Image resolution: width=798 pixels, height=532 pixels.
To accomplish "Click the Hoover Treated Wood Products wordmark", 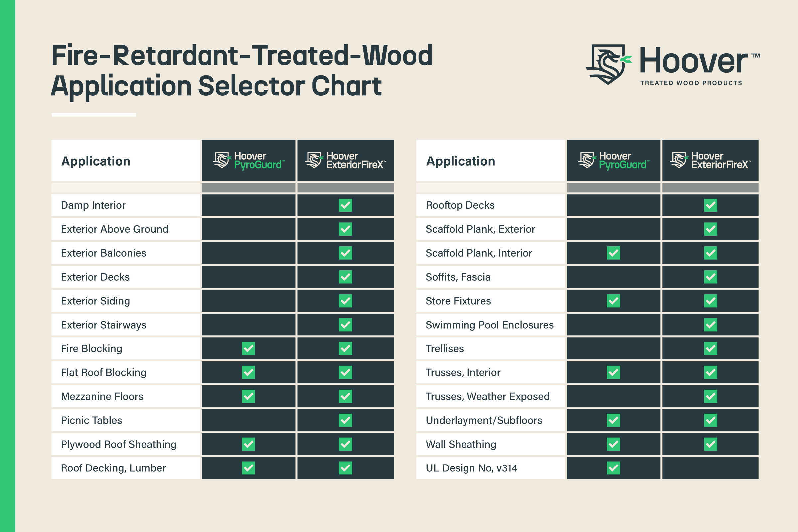I will pyautogui.click(x=696, y=65).
